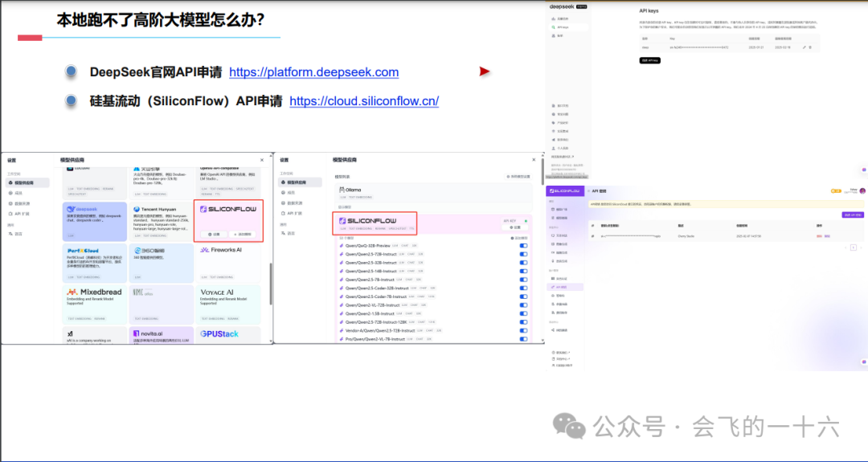Click language item in right dialog sidebar
Screen dimensions: 868x462
[x=288, y=234]
